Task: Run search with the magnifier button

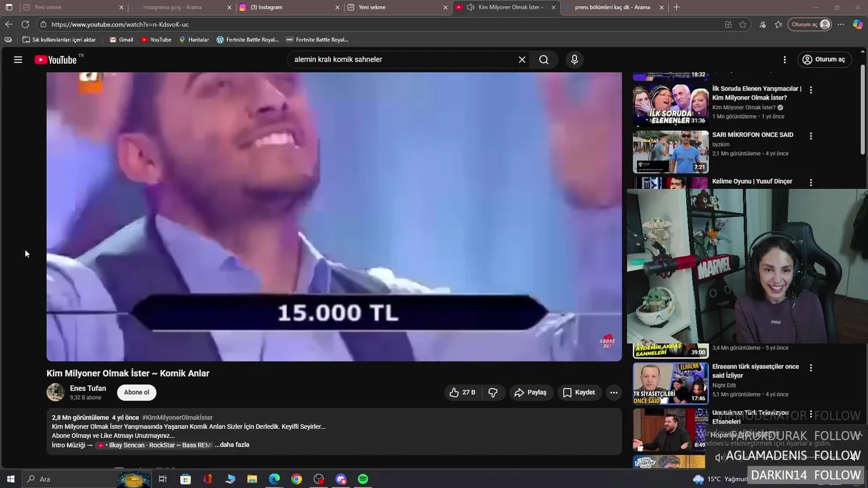Action: point(544,60)
